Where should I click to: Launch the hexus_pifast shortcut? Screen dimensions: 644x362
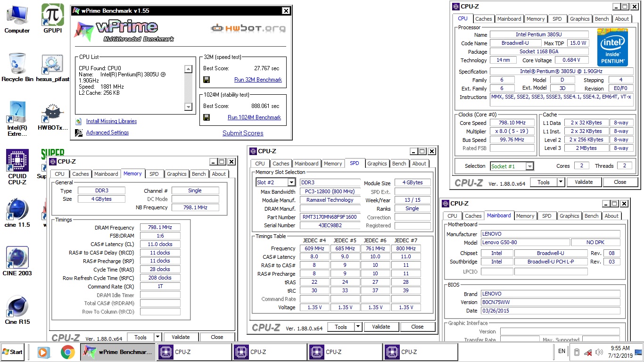pyautogui.click(x=52, y=67)
